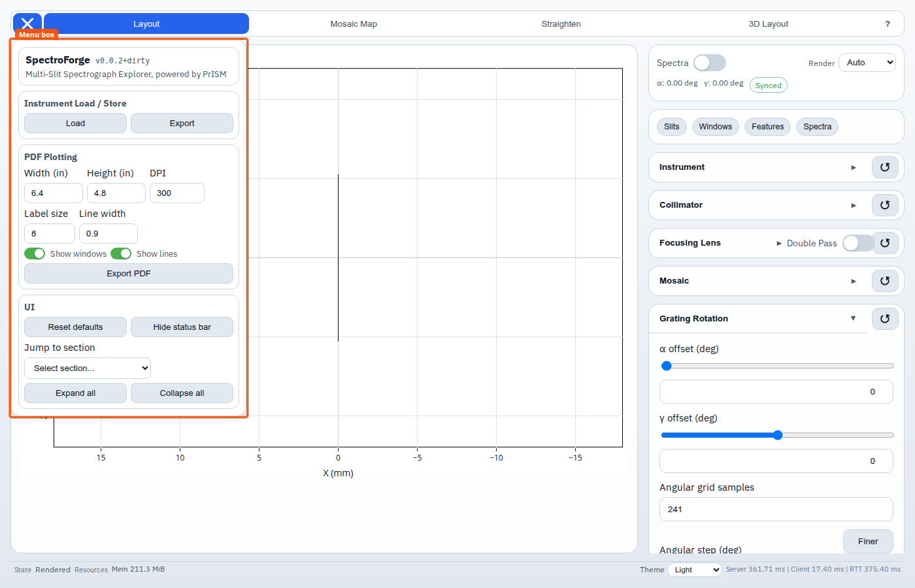Switch to the Straighten tab
Image resolution: width=915 pixels, height=588 pixels.
pyautogui.click(x=561, y=24)
